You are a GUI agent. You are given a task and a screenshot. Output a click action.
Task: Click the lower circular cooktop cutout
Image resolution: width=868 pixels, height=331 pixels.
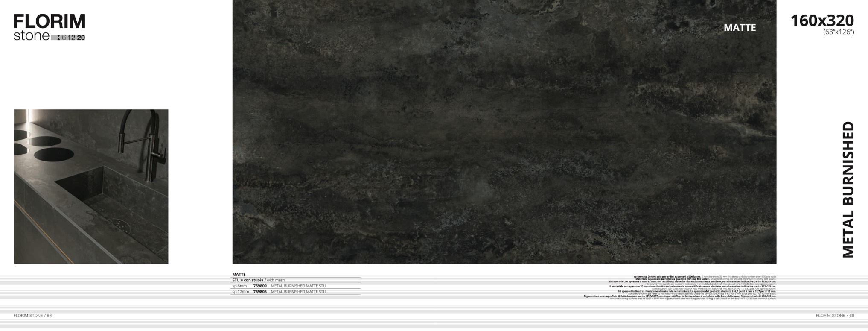click(x=54, y=154)
